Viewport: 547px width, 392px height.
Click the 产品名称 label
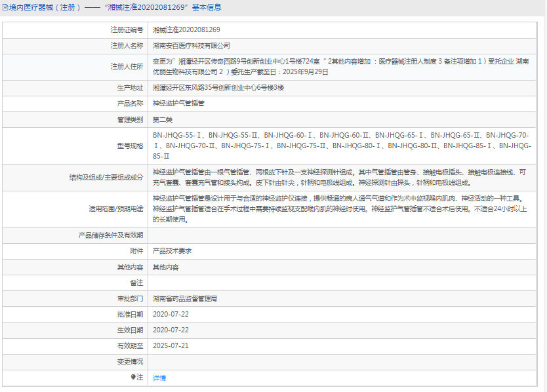pos(130,104)
